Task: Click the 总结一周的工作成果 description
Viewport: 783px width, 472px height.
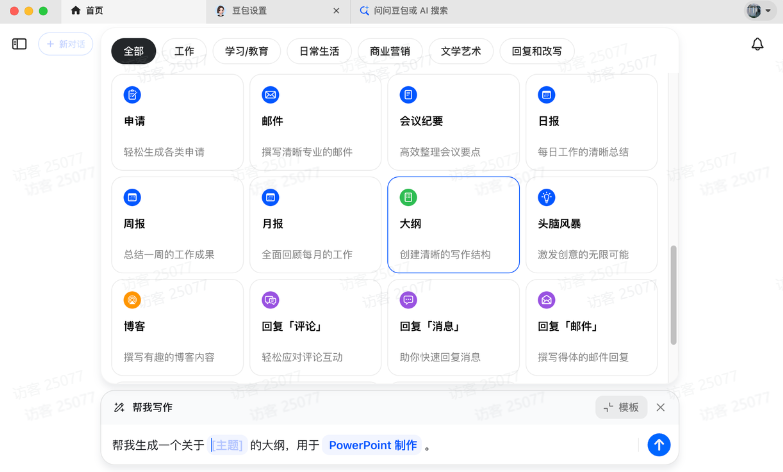Action: (x=169, y=254)
